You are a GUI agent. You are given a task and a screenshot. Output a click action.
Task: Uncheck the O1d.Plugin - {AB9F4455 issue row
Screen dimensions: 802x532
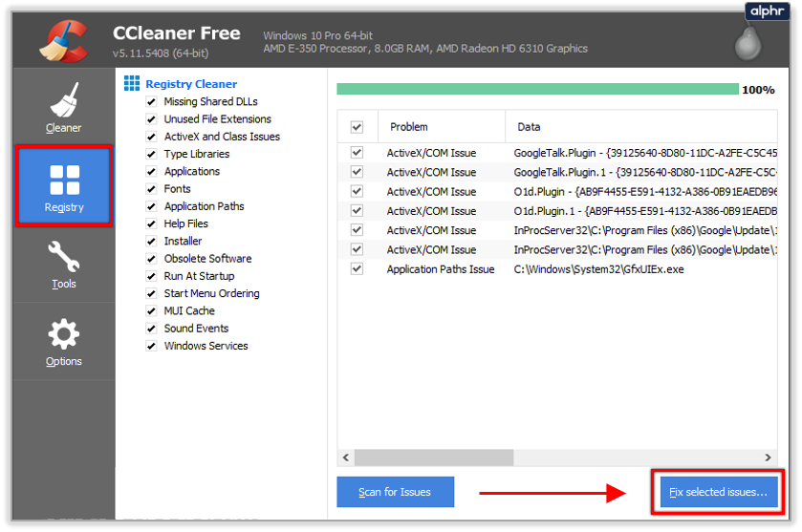pyautogui.click(x=357, y=191)
